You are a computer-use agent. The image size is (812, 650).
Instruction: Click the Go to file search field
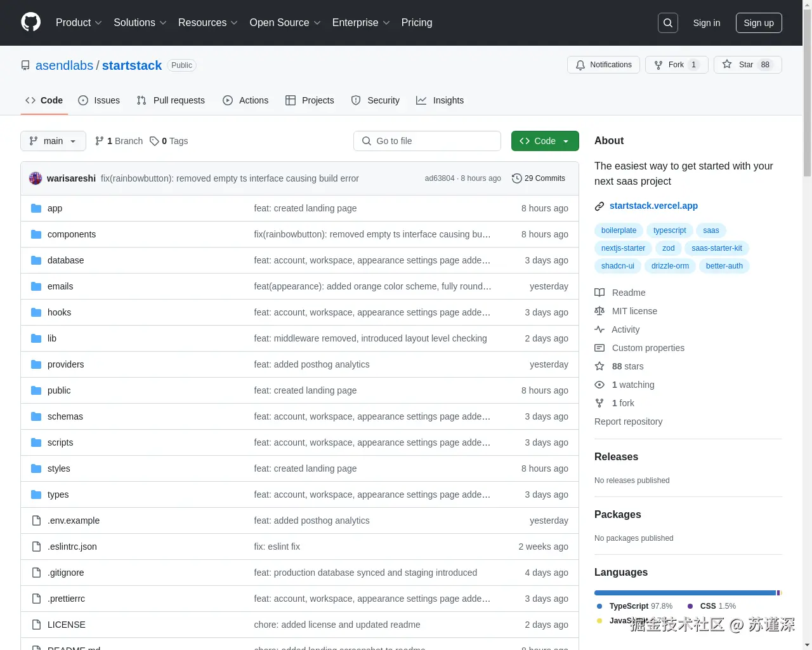(x=427, y=141)
